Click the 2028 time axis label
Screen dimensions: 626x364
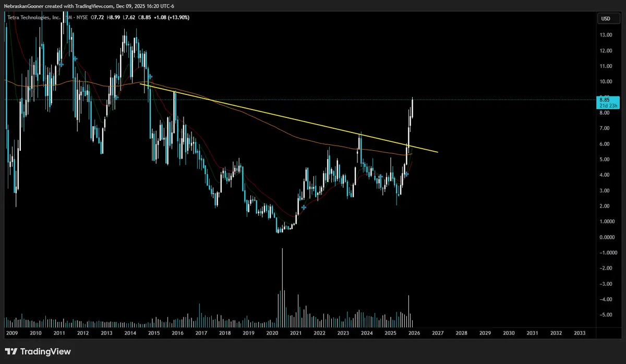(461, 333)
